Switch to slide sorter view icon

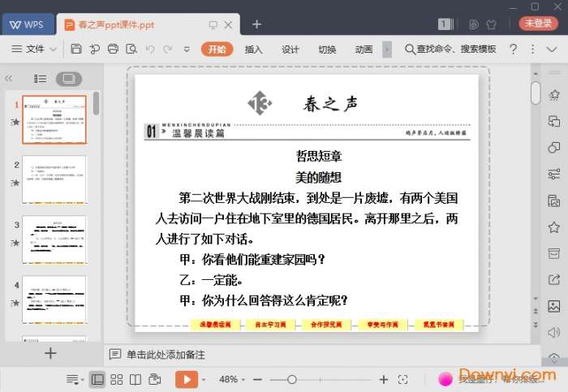point(116,379)
